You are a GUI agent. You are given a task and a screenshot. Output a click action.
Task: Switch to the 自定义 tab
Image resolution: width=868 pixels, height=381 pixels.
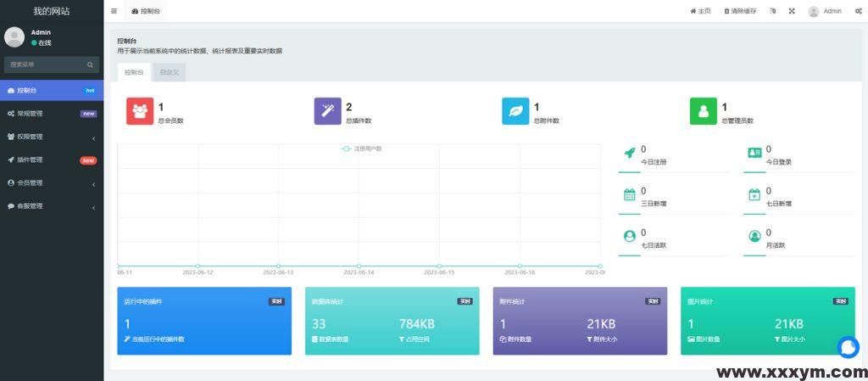168,73
